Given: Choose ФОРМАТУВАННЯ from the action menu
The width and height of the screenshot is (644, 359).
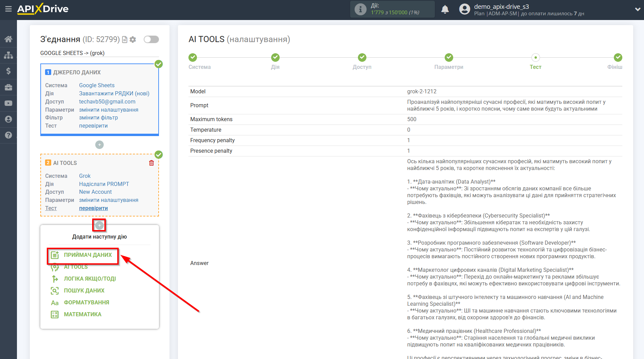Looking at the screenshot, I should click(x=86, y=302).
